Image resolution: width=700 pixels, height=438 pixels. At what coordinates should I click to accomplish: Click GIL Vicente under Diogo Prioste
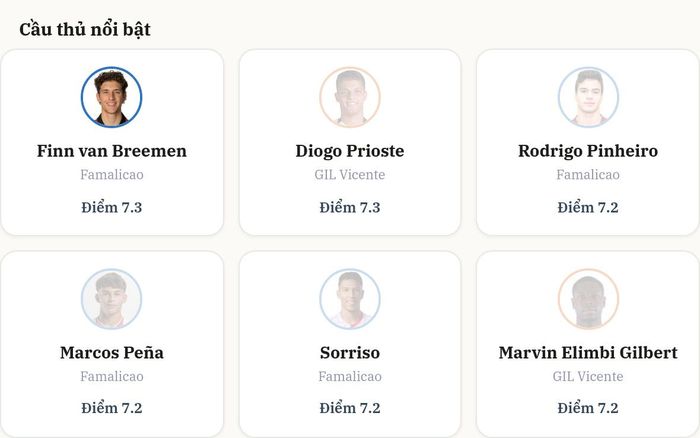350,175
